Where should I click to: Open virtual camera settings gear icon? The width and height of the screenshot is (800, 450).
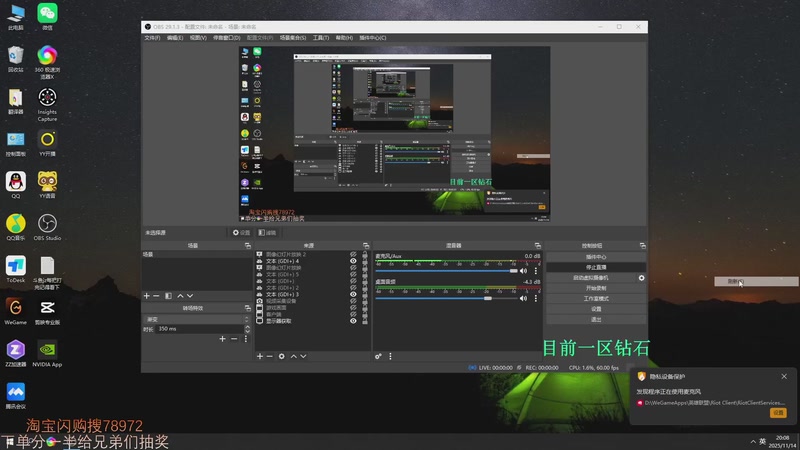point(641,278)
